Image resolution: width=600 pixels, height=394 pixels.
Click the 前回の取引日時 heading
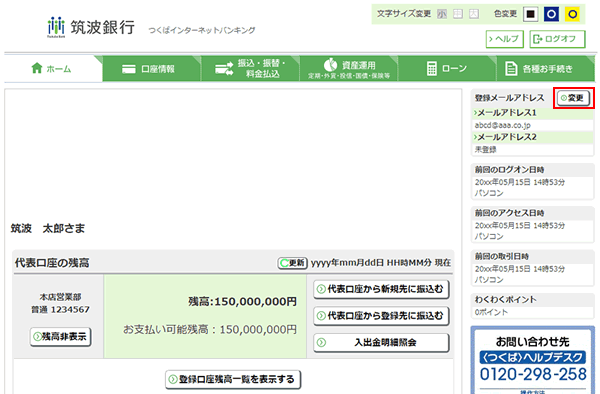coord(502,256)
